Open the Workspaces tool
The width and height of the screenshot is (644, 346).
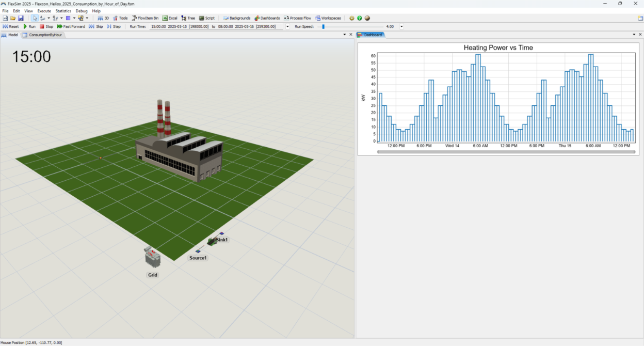click(x=328, y=18)
